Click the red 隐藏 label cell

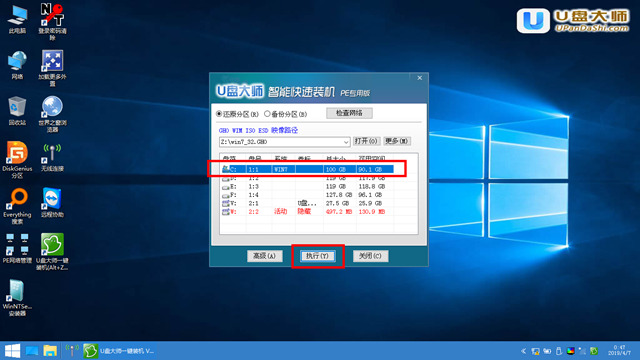point(304,212)
